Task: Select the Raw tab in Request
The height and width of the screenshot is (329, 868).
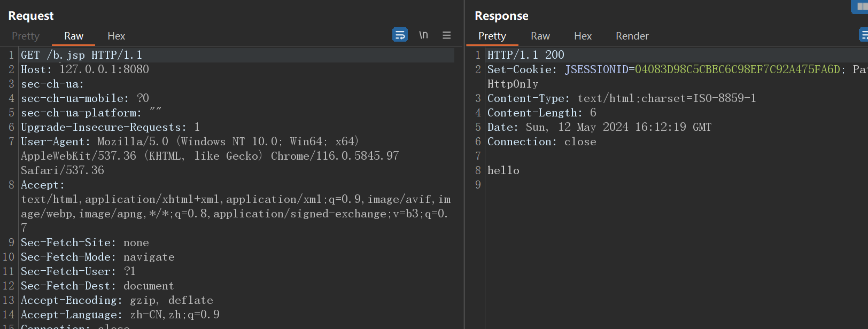Action: click(74, 36)
